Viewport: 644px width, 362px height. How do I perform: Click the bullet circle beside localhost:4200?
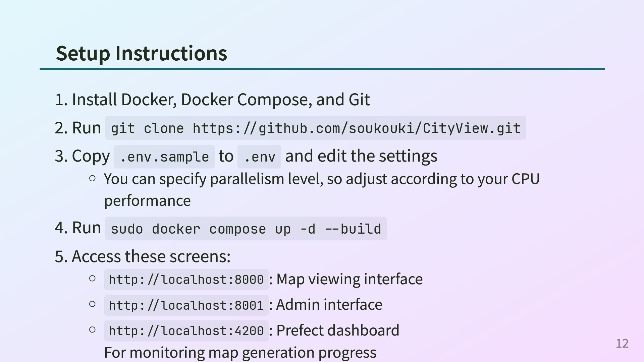click(x=93, y=329)
